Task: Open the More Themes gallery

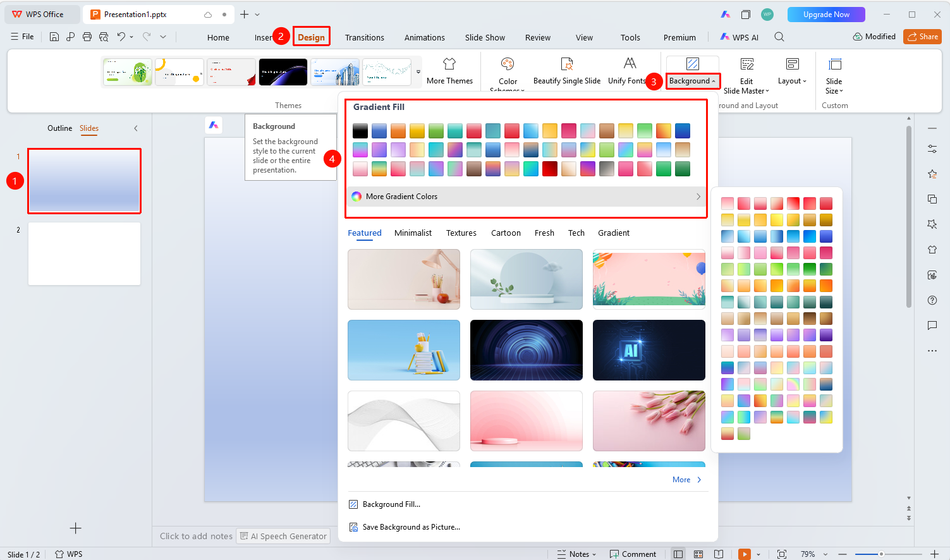Action: [449, 71]
